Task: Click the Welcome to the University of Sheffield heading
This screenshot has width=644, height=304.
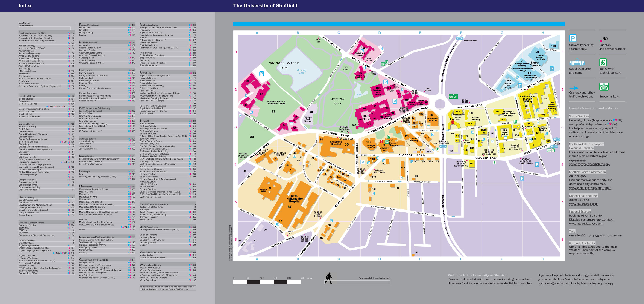Action: [477, 275]
